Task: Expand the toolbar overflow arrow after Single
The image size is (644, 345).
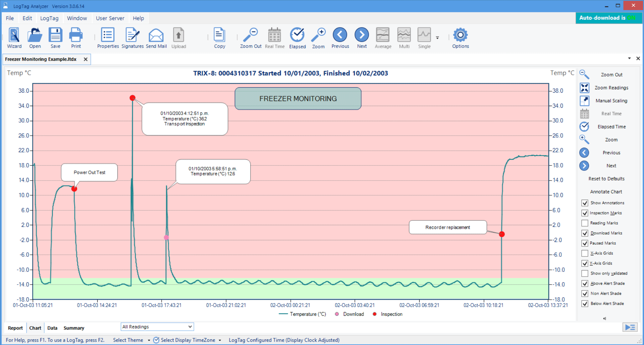Action: [437, 38]
